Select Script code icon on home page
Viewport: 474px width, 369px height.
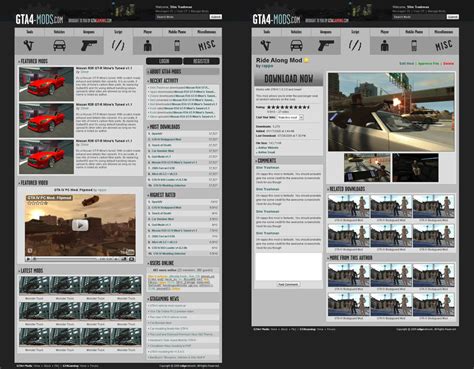[x=118, y=45]
